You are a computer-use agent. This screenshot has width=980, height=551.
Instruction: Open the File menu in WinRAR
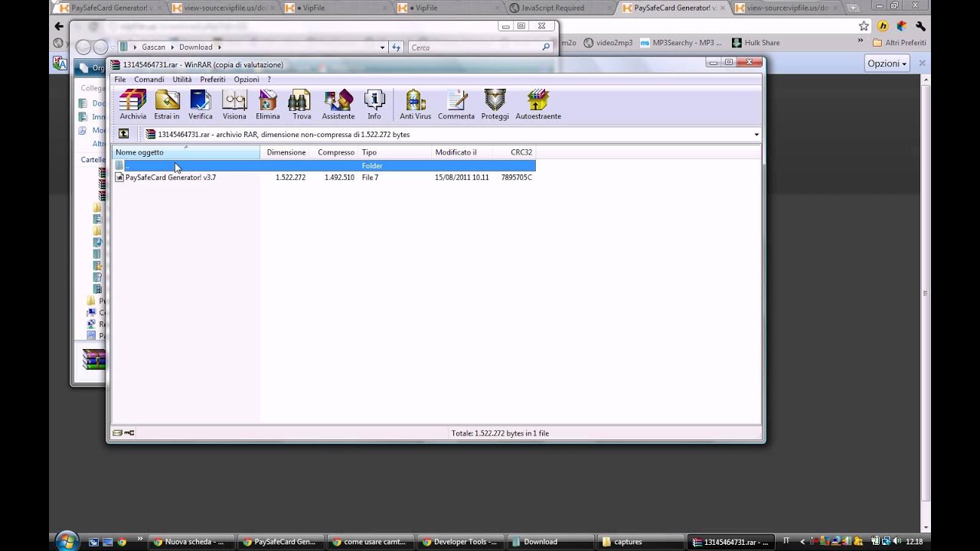coord(120,80)
